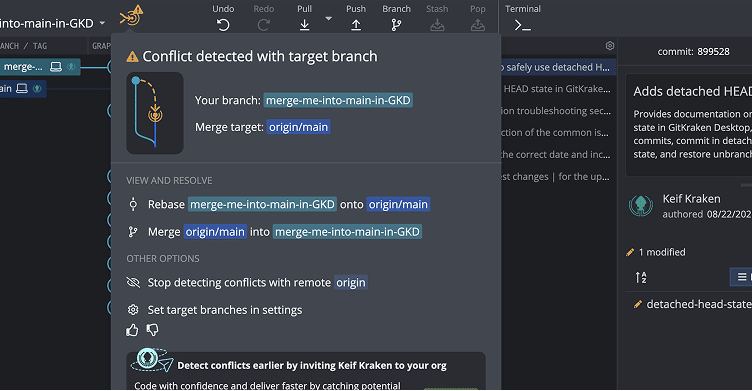Merge origin/main into merge-me-into-main-in-GKD
Screen dimensions: 752x391
tap(275, 232)
